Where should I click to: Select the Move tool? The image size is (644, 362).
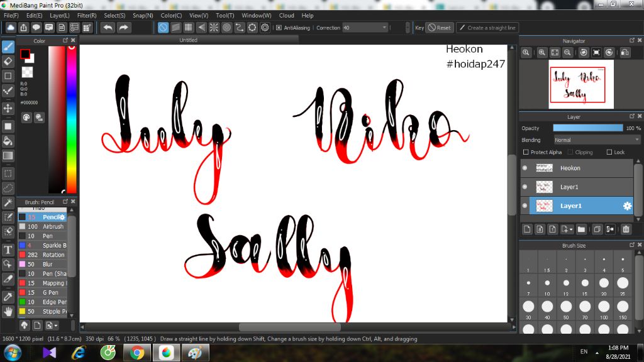point(8,108)
